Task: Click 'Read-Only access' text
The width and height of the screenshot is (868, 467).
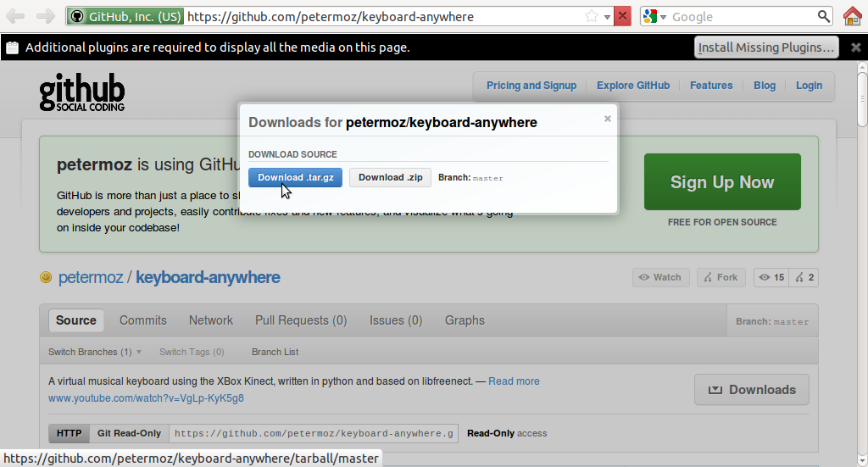Action: [x=507, y=433]
